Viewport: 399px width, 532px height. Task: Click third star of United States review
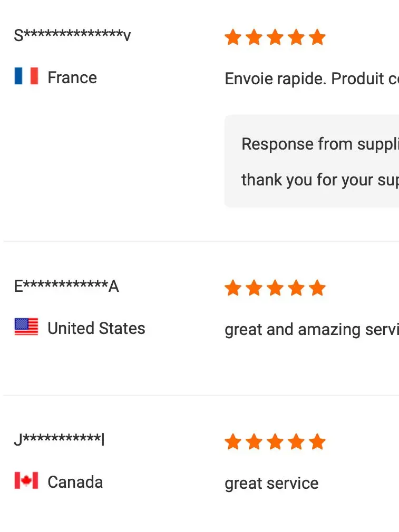[x=275, y=288]
